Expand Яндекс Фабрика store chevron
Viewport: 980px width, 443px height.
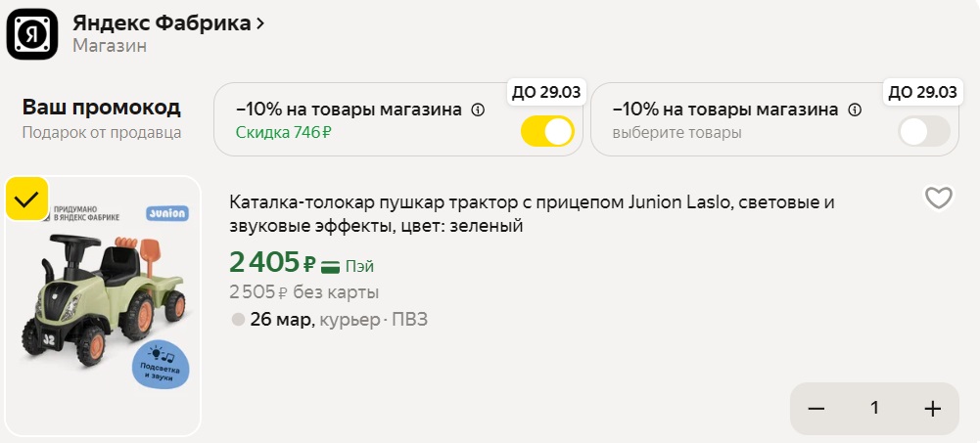click(x=260, y=23)
